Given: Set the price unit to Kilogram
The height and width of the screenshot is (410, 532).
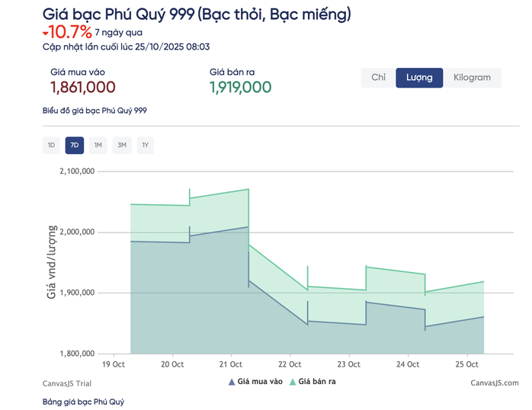Looking at the screenshot, I should click(x=472, y=78).
